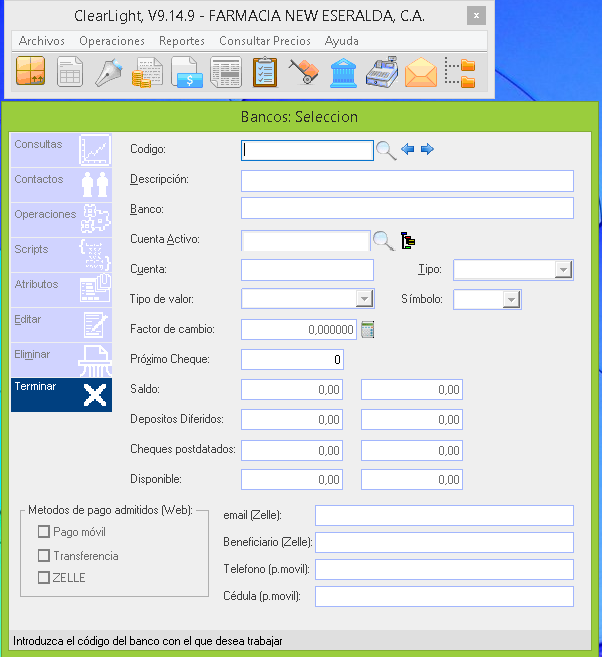Open calculator icon beside Factor de cambio

click(367, 329)
